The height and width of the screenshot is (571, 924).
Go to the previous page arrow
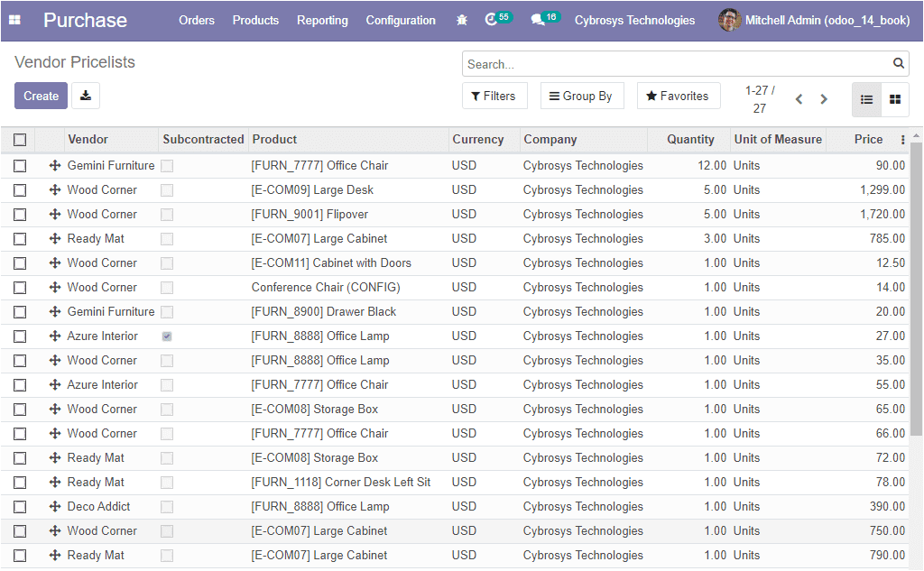tap(799, 99)
